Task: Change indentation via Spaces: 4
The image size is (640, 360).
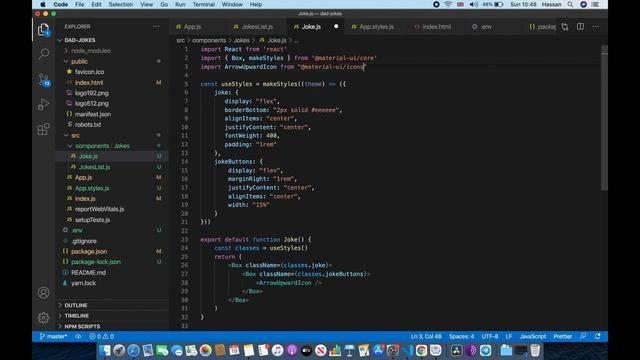Action: tap(461, 336)
